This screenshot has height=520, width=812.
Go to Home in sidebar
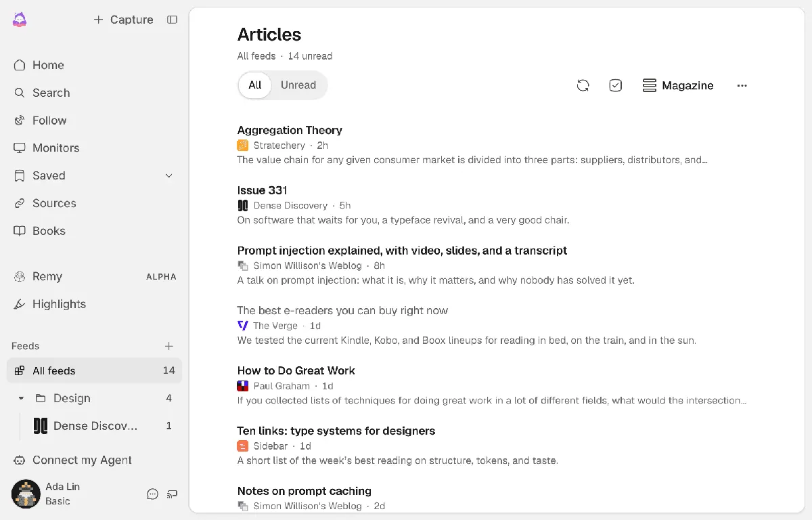pos(94,65)
